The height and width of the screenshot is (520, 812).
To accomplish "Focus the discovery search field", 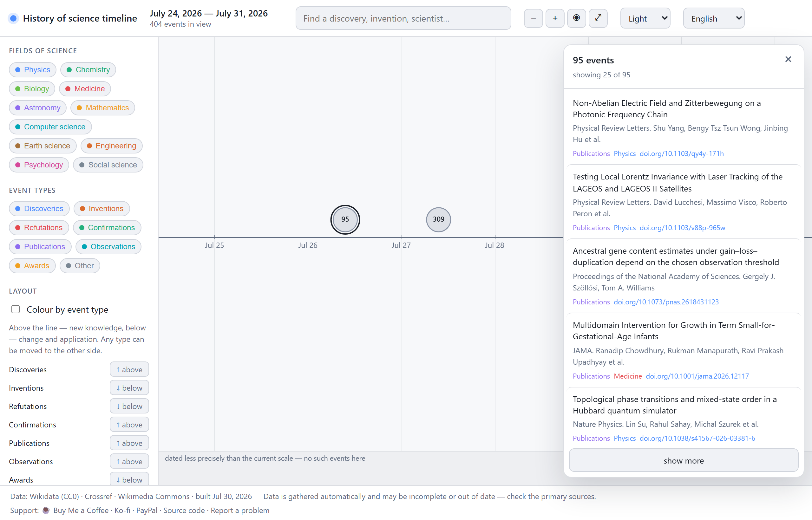I will [x=403, y=18].
